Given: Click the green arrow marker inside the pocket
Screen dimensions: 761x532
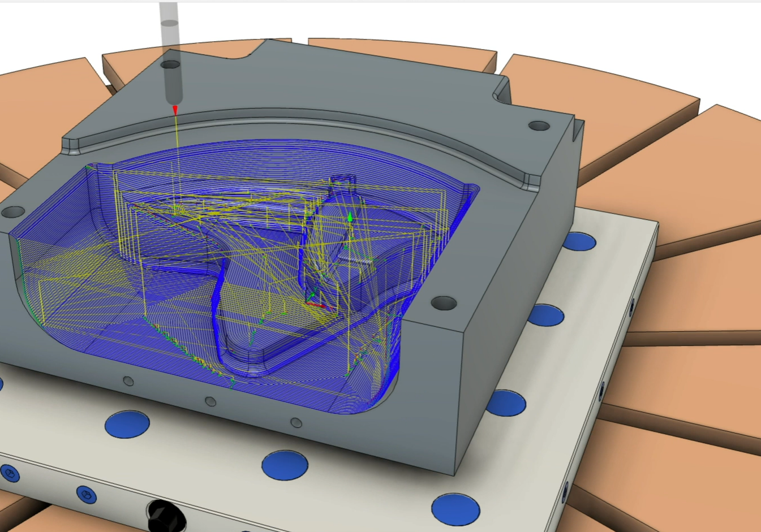Looking at the screenshot, I should click(350, 217).
